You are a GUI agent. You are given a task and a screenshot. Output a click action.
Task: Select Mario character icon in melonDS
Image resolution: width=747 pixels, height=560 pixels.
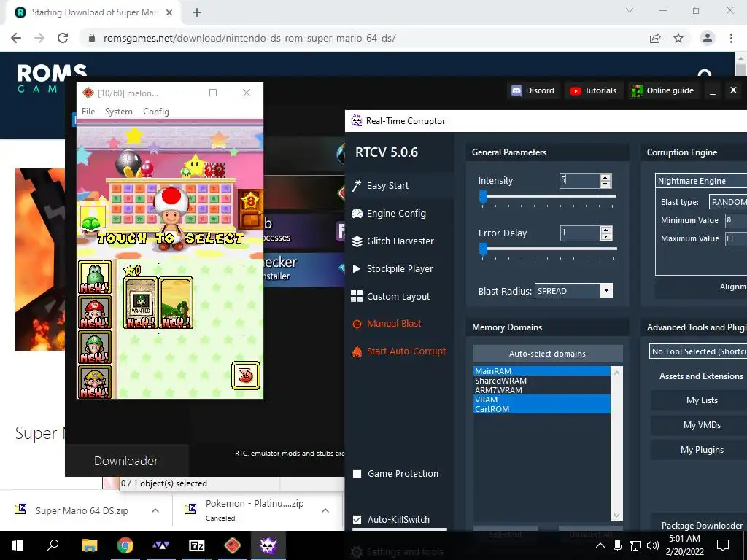pos(95,312)
